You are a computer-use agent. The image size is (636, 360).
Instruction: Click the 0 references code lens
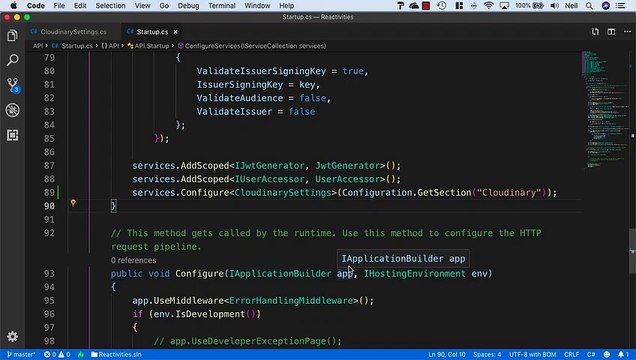tap(133, 260)
